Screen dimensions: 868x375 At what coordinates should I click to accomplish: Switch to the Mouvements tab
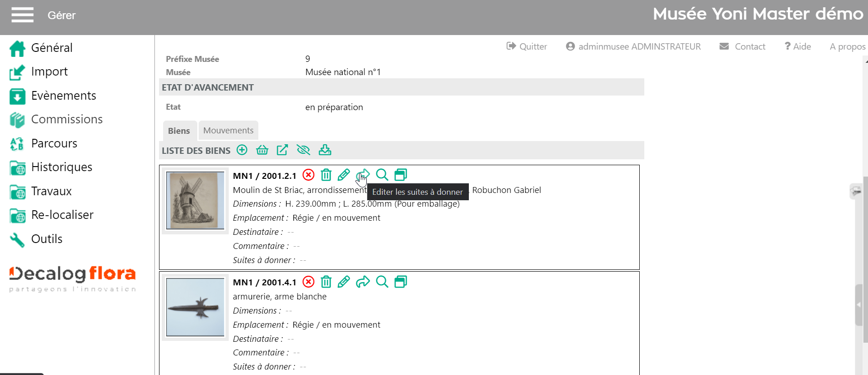[x=228, y=131]
